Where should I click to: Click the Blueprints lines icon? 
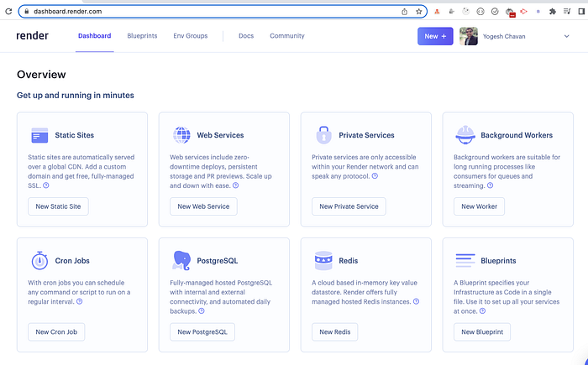click(x=465, y=260)
